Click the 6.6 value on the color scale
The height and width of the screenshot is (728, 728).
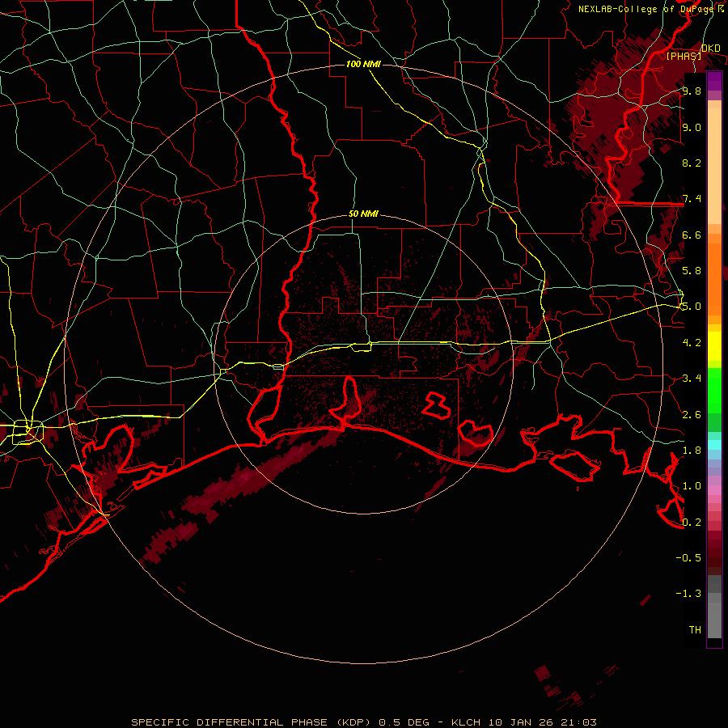(x=692, y=235)
